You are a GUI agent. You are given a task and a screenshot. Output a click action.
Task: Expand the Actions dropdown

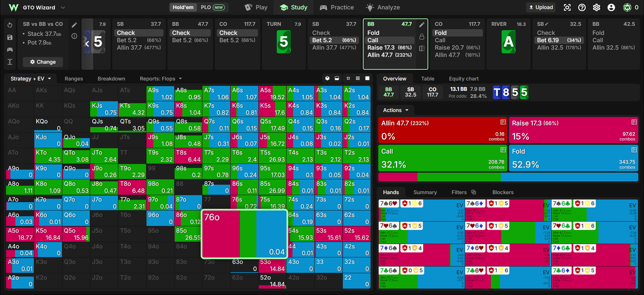click(396, 110)
